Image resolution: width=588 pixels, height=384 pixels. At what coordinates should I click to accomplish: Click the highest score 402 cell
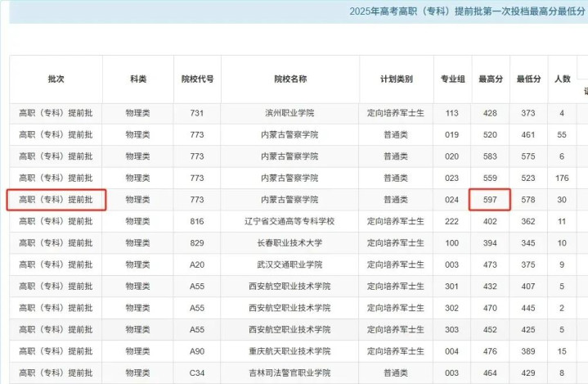490,221
